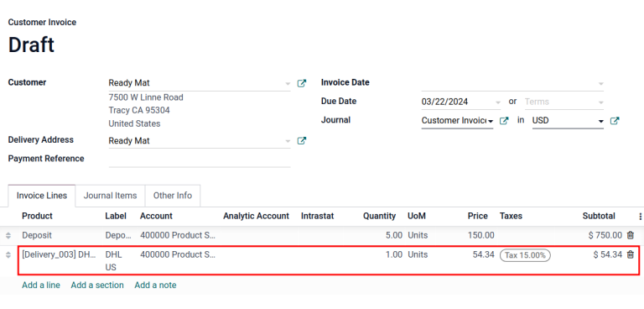Expand the Journal Customer Invoices dropdown
The width and height of the screenshot is (644, 309).
(491, 121)
